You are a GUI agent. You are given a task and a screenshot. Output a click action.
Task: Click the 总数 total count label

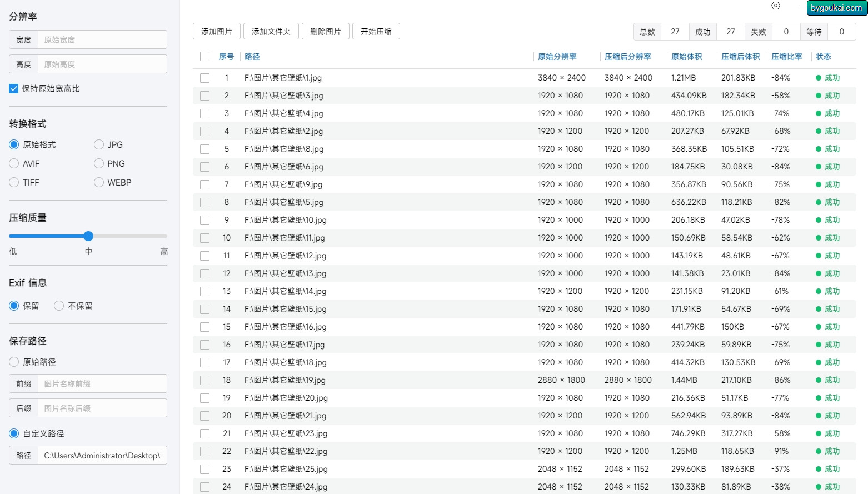647,32
